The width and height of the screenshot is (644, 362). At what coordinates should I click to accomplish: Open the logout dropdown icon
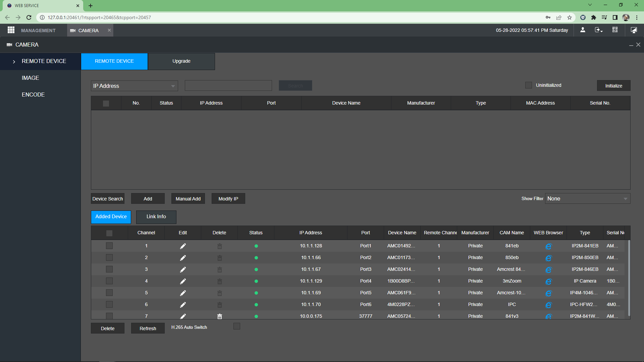click(599, 30)
